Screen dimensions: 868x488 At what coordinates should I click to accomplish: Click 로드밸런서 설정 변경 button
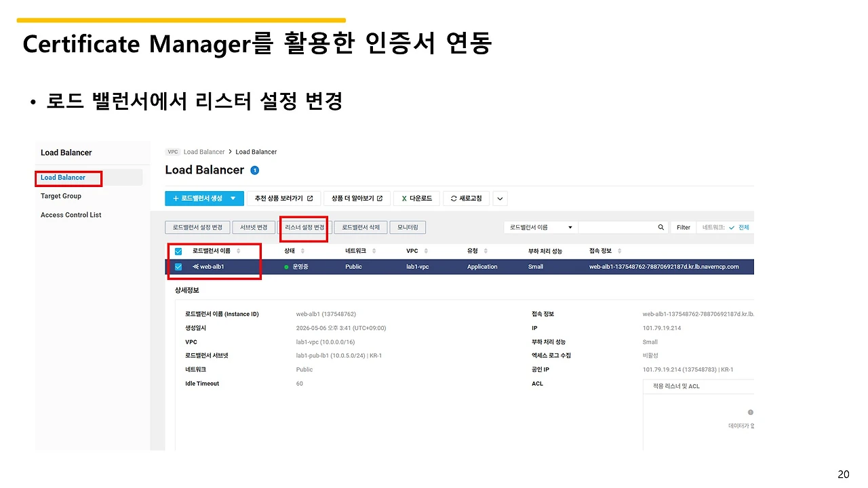(197, 228)
